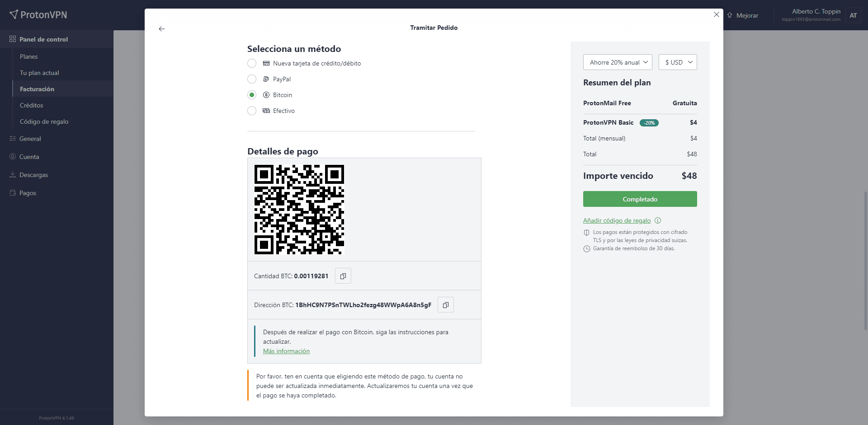868x425 pixels.
Task: Select the Bitcoin radio button
Action: (252, 95)
